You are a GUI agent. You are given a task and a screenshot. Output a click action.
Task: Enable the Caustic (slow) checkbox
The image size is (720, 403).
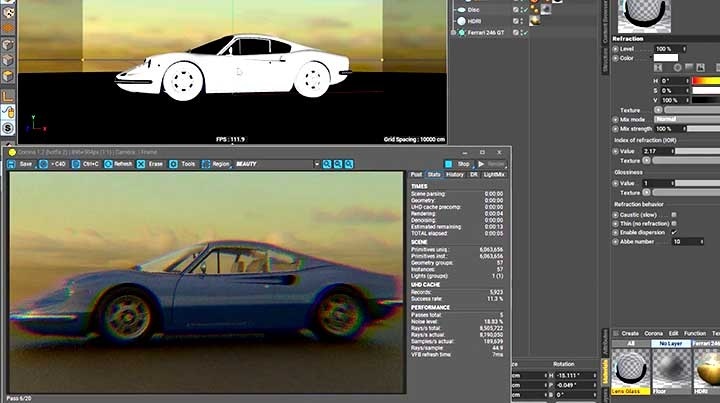[674, 214]
